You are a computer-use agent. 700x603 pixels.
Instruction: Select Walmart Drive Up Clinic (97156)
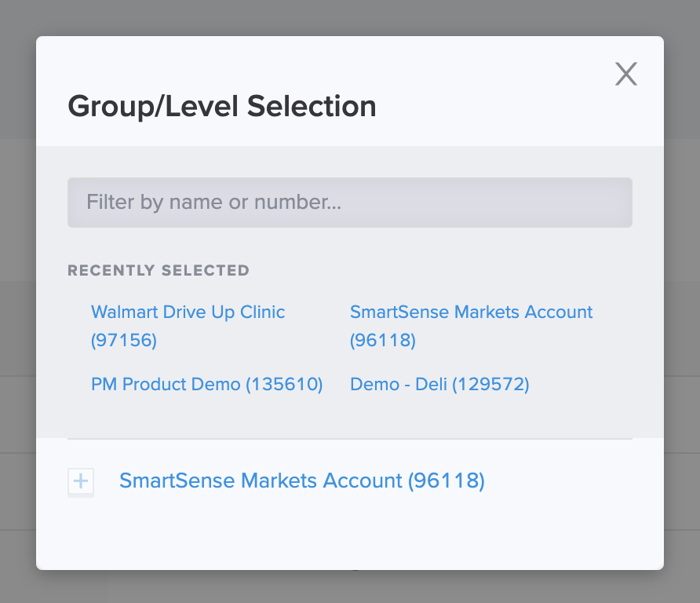[188, 326]
